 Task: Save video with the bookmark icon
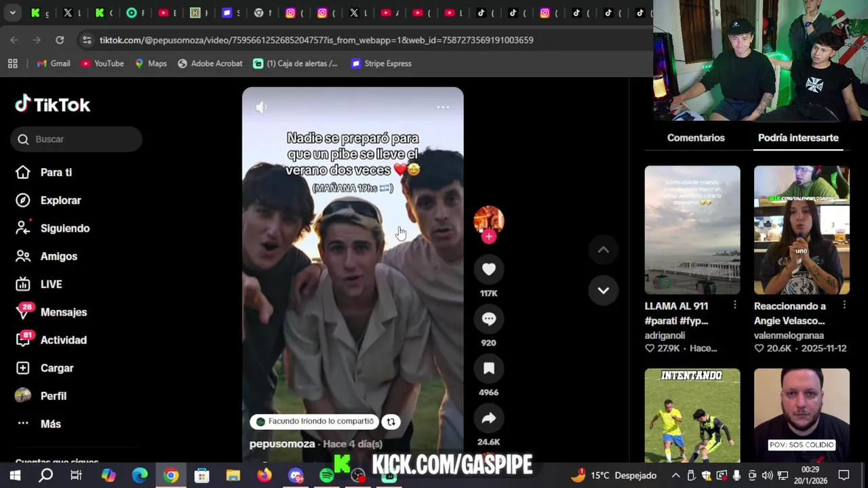489,368
